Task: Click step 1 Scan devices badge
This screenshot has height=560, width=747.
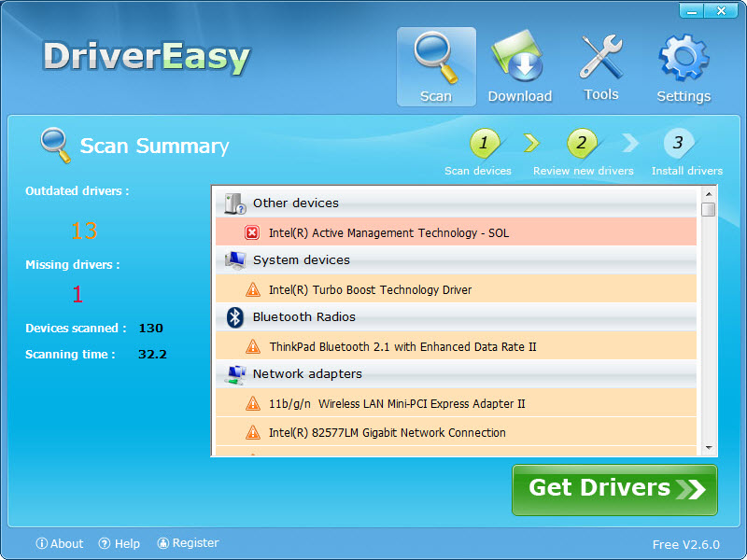Action: 485,143
